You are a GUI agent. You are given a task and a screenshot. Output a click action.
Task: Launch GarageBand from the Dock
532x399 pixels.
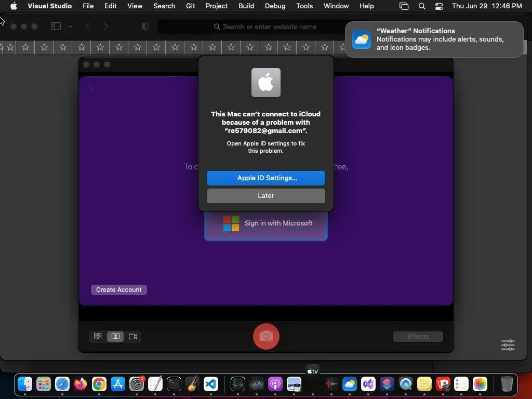pyautogui.click(x=192, y=384)
